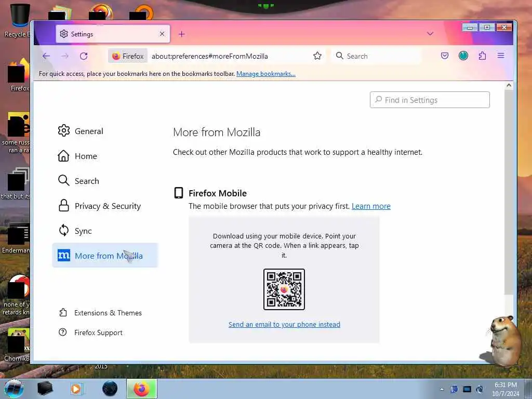Screen dimensions: 532x399
Task: Open the media player taskbar icon
Action: coord(76,389)
